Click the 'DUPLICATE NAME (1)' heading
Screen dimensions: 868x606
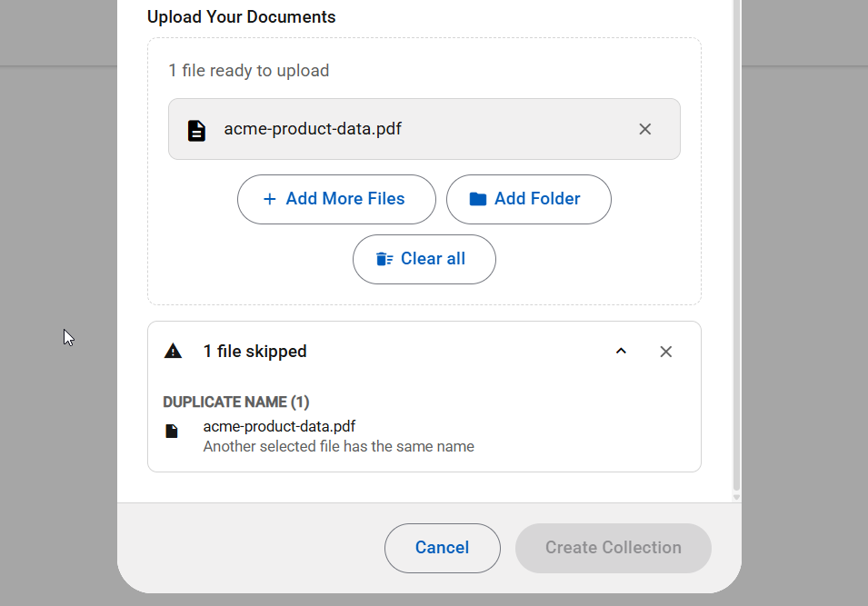point(235,402)
